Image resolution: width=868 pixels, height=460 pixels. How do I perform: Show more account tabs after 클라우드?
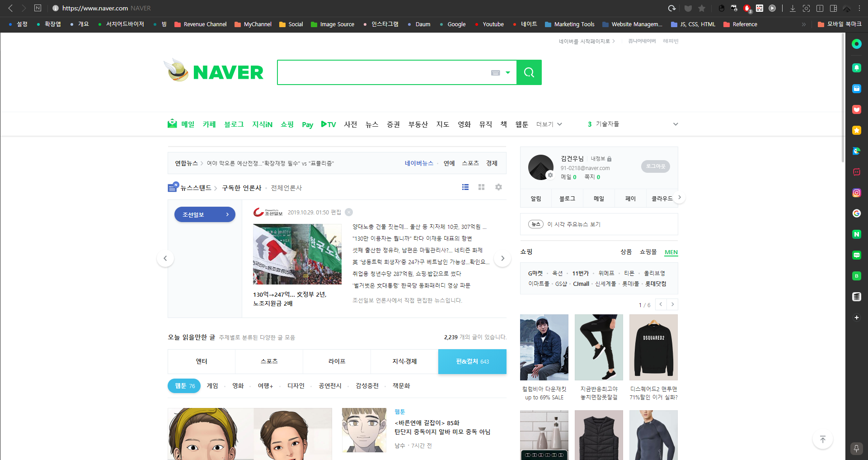(679, 198)
